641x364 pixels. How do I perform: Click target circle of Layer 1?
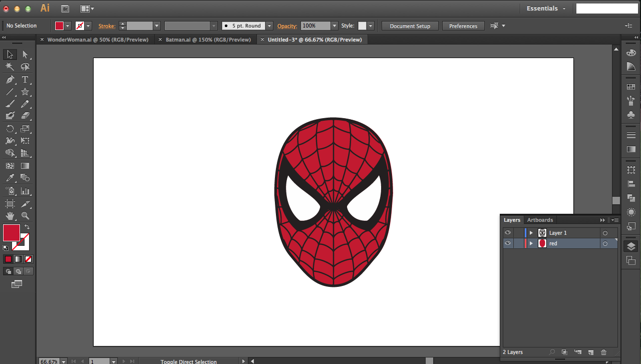605,233
